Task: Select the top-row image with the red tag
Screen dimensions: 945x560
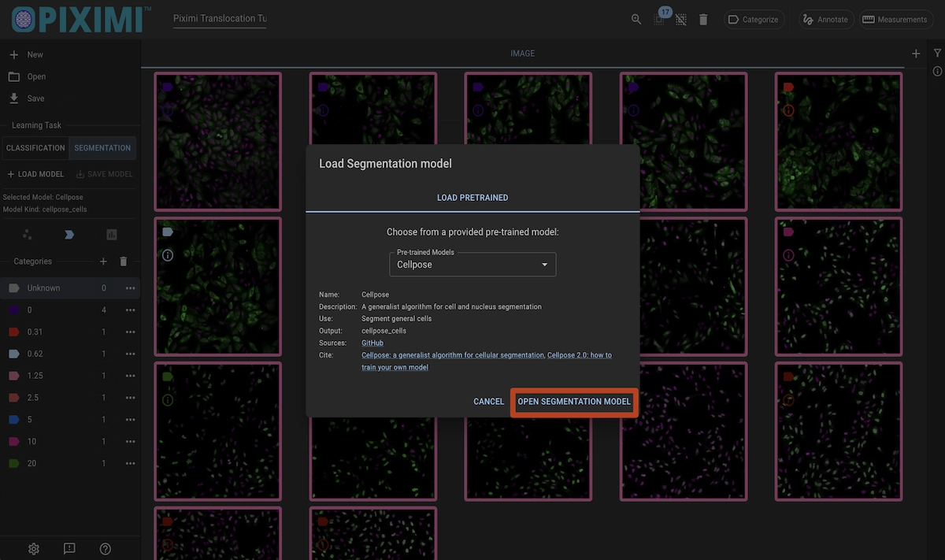Action: [x=839, y=142]
